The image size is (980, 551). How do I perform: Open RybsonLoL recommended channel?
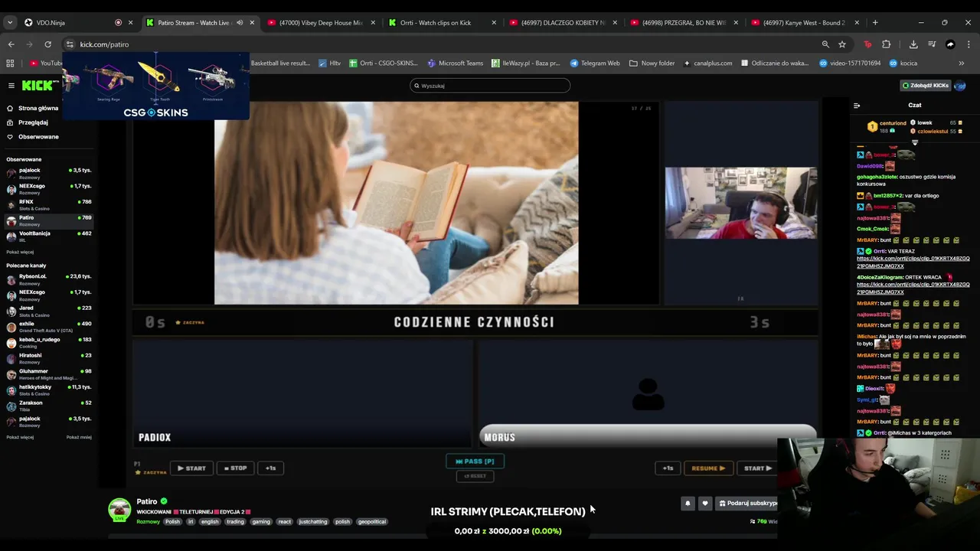[x=48, y=279]
